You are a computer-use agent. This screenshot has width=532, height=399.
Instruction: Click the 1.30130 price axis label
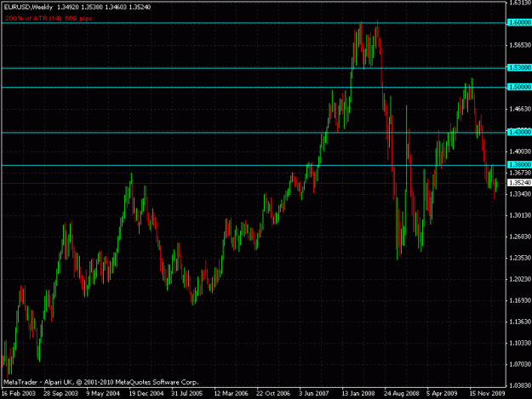tap(520, 215)
